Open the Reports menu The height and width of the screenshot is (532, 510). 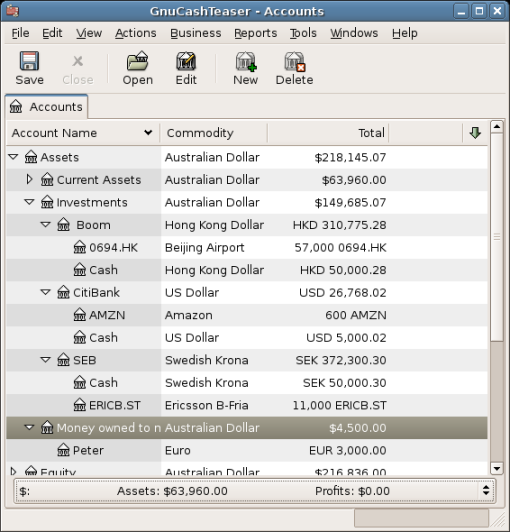(x=256, y=33)
